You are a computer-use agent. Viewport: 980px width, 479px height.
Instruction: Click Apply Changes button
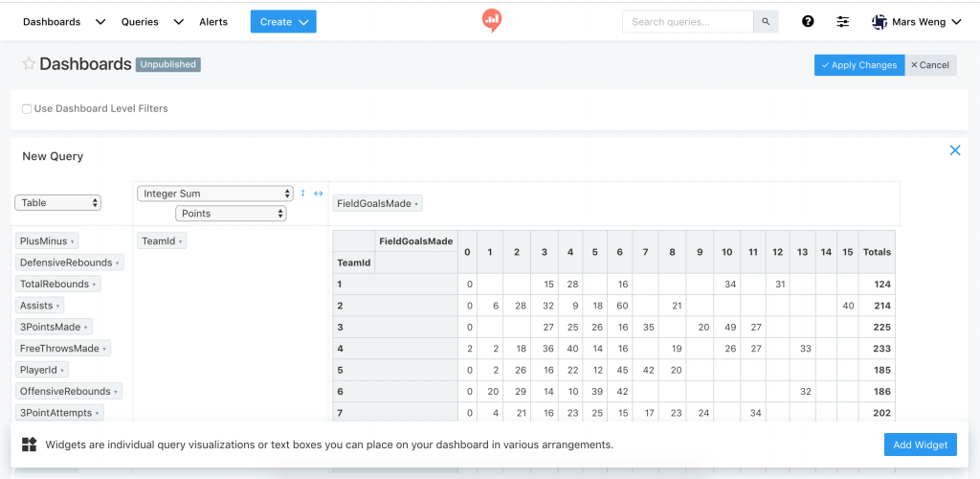tap(859, 65)
